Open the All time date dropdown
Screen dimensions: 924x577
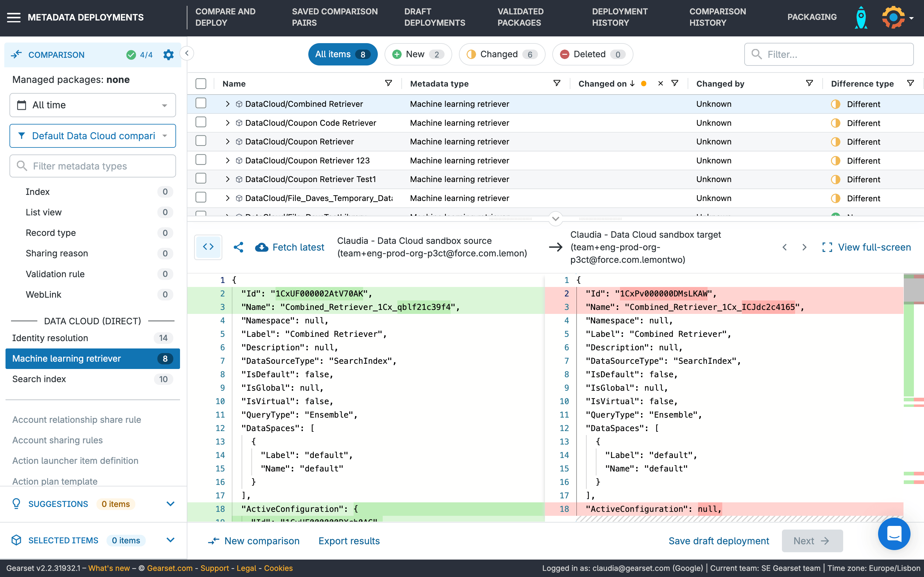point(92,105)
